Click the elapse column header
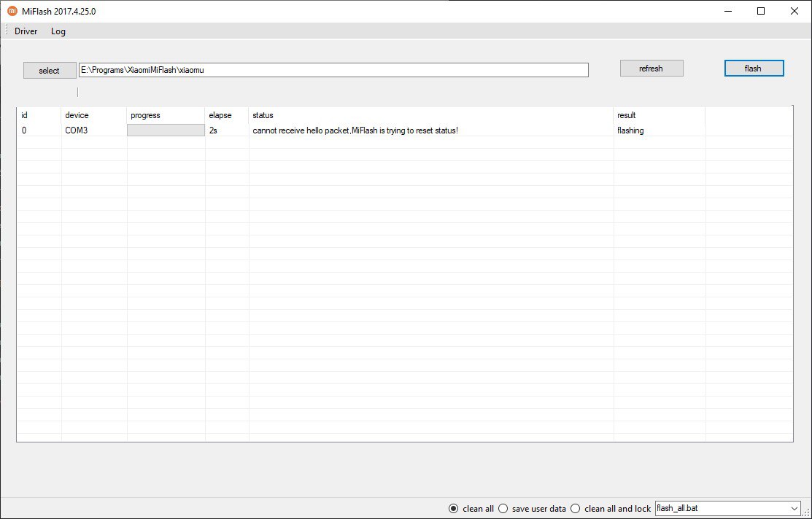 [227, 115]
